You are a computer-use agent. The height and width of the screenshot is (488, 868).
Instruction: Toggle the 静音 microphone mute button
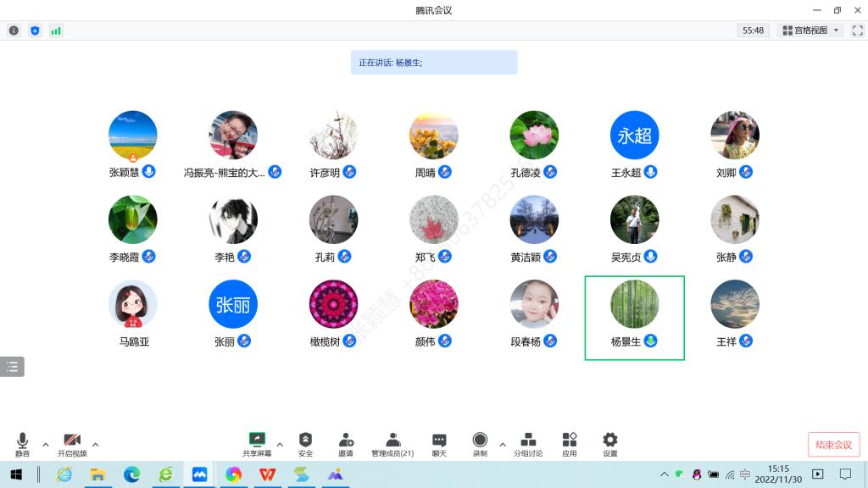pyautogui.click(x=22, y=444)
